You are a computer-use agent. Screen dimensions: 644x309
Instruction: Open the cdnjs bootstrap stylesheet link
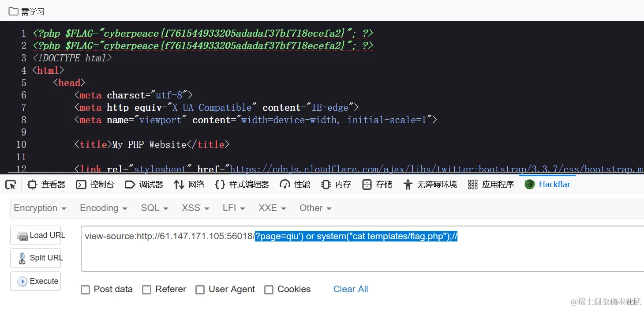437,169
